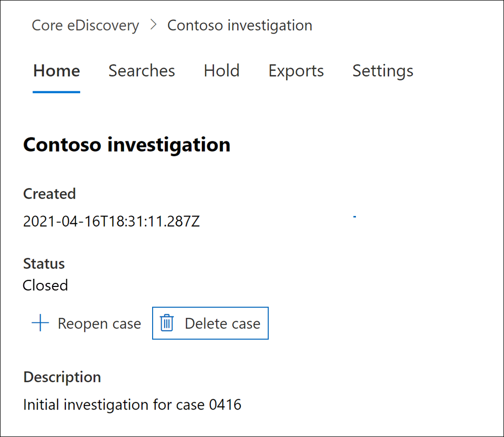This screenshot has height=437, width=504.
Task: Click the Closed status value
Action: click(45, 285)
